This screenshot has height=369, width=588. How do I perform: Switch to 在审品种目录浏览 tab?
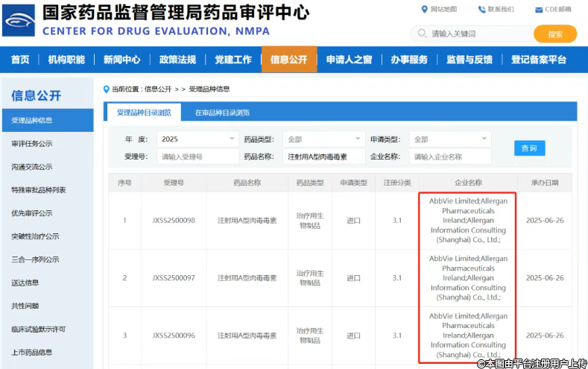(x=222, y=113)
